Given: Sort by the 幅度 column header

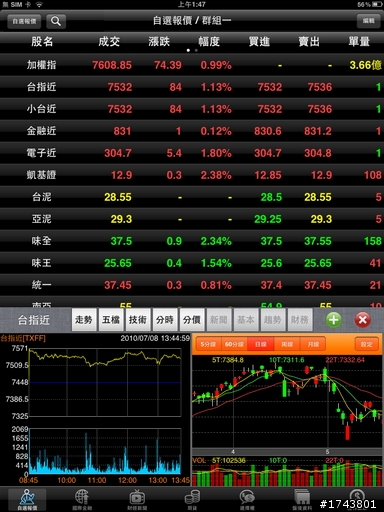Looking at the screenshot, I should point(209,42).
